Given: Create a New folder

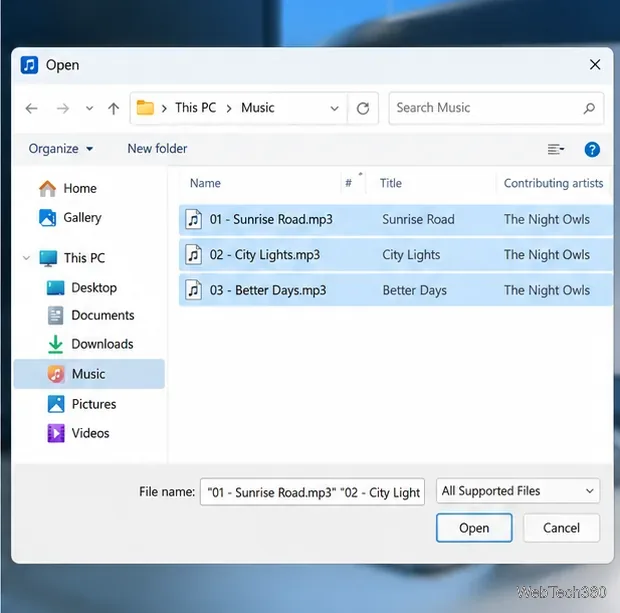Looking at the screenshot, I should point(157,149).
